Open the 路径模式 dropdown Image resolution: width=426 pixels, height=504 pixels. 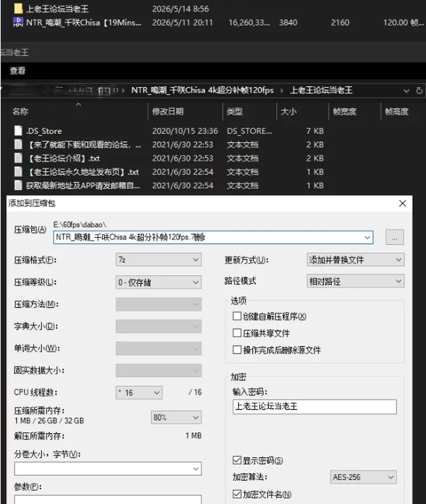coord(355,281)
